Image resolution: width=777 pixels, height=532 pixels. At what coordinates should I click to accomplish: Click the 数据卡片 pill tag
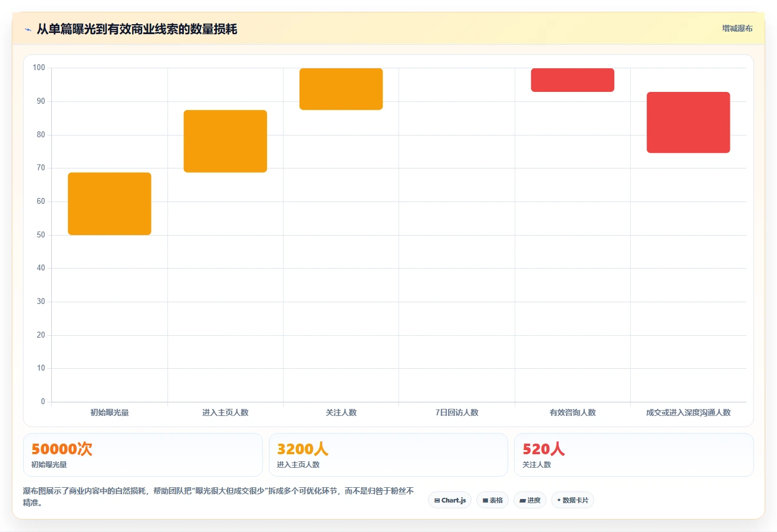point(572,500)
